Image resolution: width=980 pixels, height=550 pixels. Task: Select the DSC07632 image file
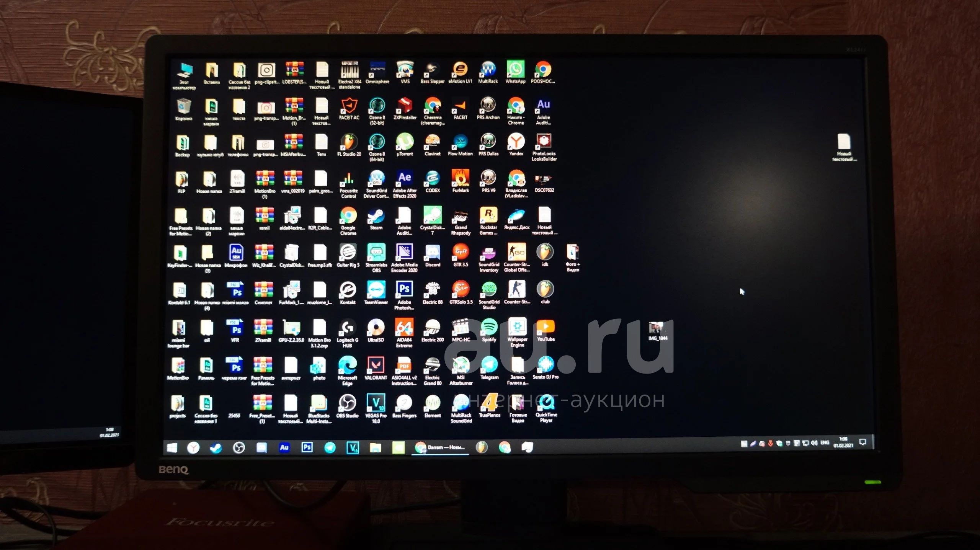(x=544, y=183)
